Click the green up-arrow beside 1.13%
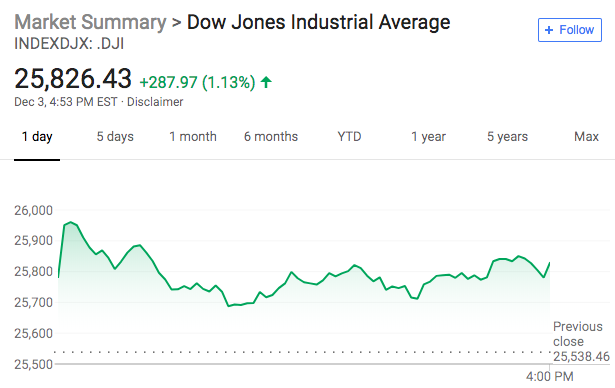The width and height of the screenshot is (615, 388). (x=266, y=82)
